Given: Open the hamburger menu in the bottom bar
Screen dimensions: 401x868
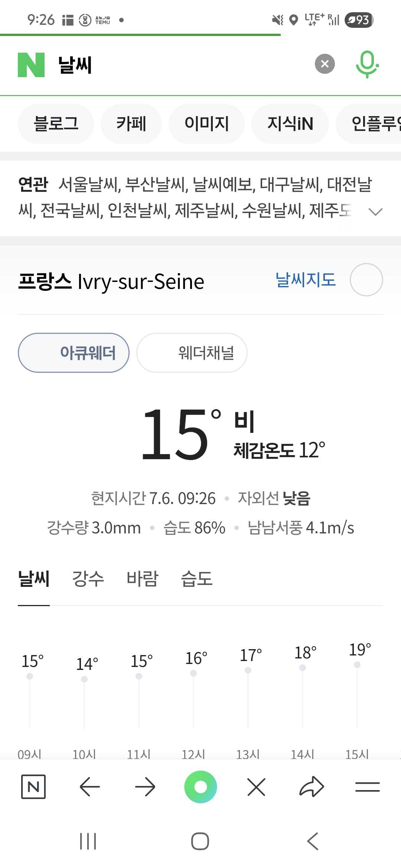Looking at the screenshot, I should click(x=367, y=786).
